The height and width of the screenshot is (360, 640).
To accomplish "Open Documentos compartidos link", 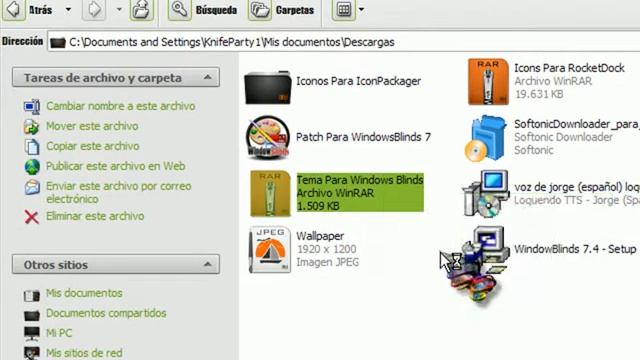I will (106, 313).
